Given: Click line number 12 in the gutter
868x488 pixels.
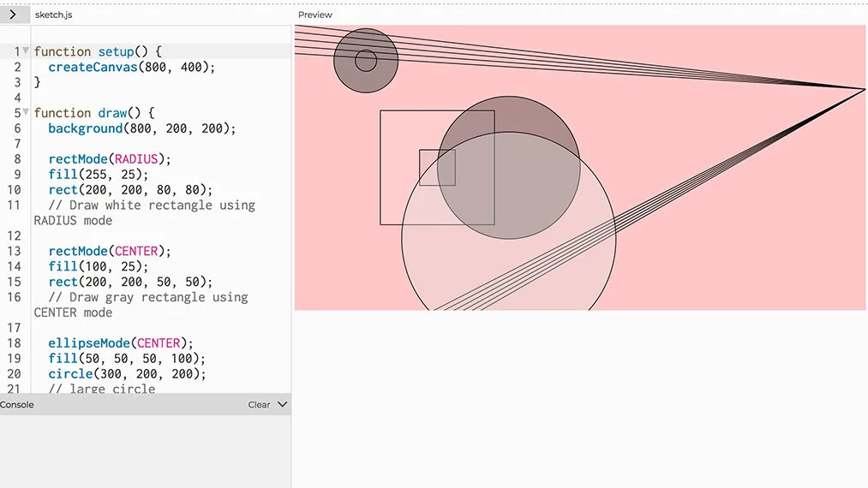Looking at the screenshot, I should [14, 235].
